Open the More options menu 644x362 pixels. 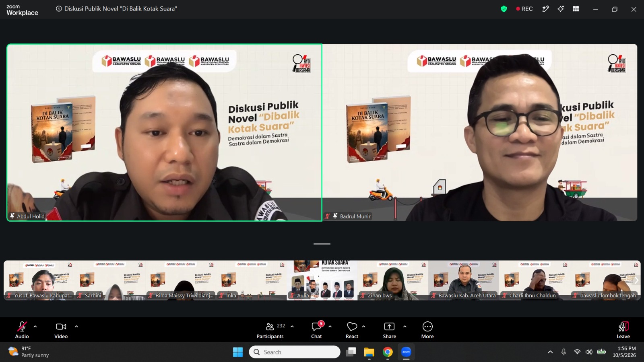click(427, 330)
